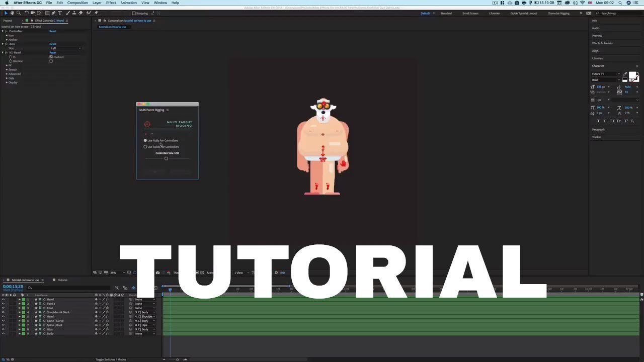644x362 pixels.
Task: Select Use Solids For Controllers radio button
Action: click(x=145, y=146)
